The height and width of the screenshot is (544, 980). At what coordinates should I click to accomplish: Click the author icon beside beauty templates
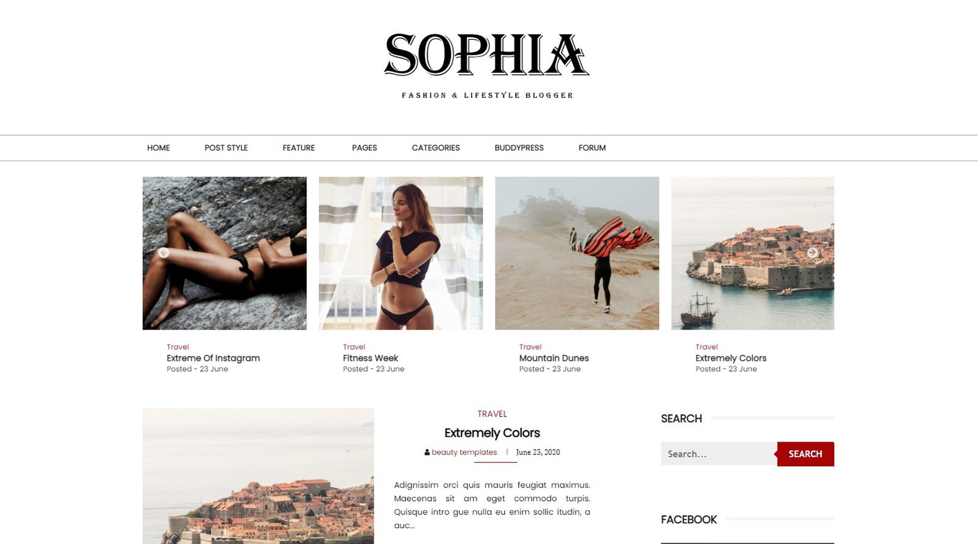[427, 453]
